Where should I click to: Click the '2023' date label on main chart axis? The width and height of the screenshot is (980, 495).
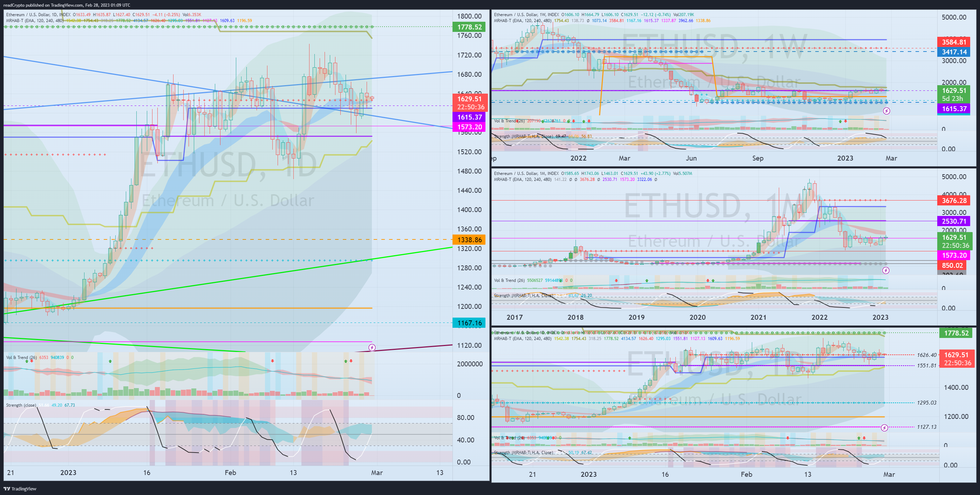point(68,473)
